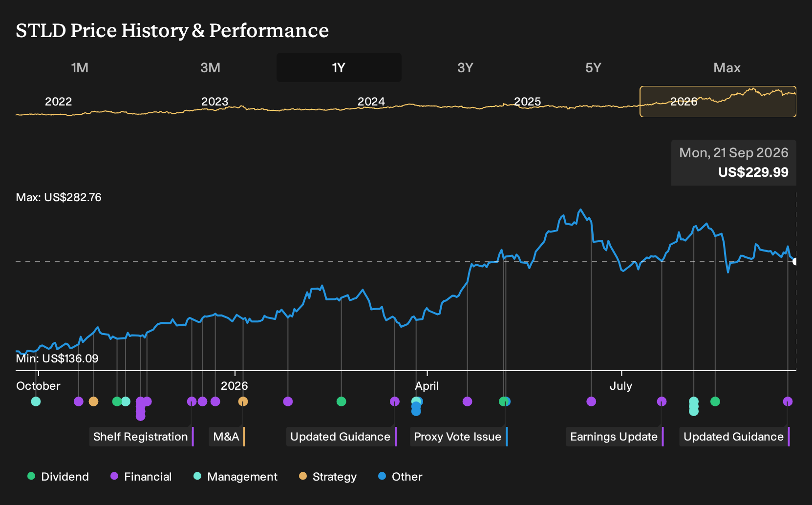Screen dimensions: 812x505
Task: Click the teal Management event dot under October
Action: click(x=36, y=401)
